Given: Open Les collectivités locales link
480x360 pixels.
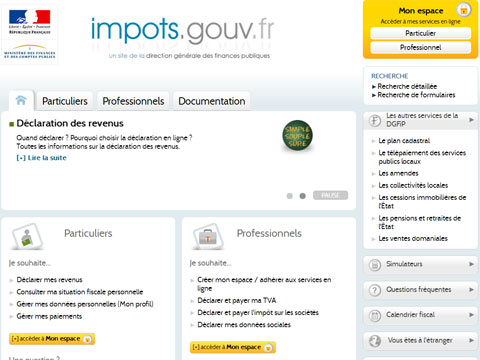Looking at the screenshot, I should (413, 185).
